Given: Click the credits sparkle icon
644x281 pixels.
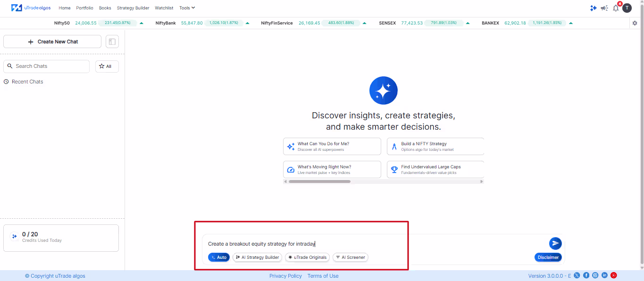Looking at the screenshot, I should coord(14,237).
